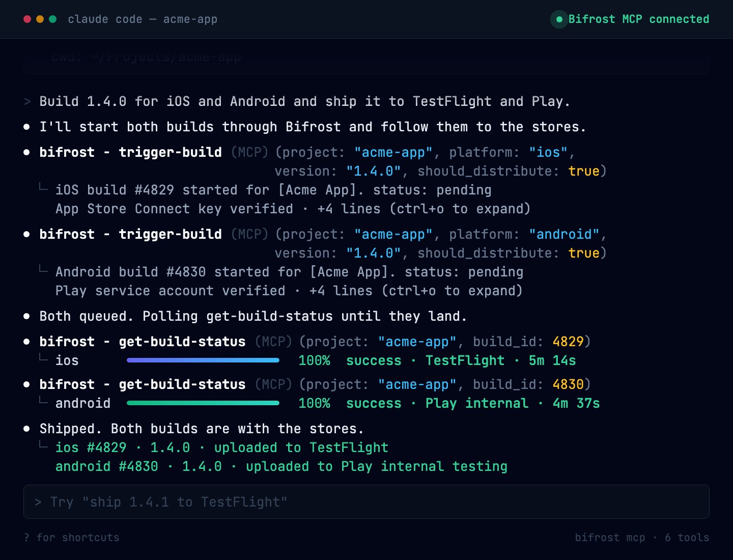Image resolution: width=733 pixels, height=560 pixels.
Task: Click the '? for shortcuts' hint
Action: [x=71, y=538]
